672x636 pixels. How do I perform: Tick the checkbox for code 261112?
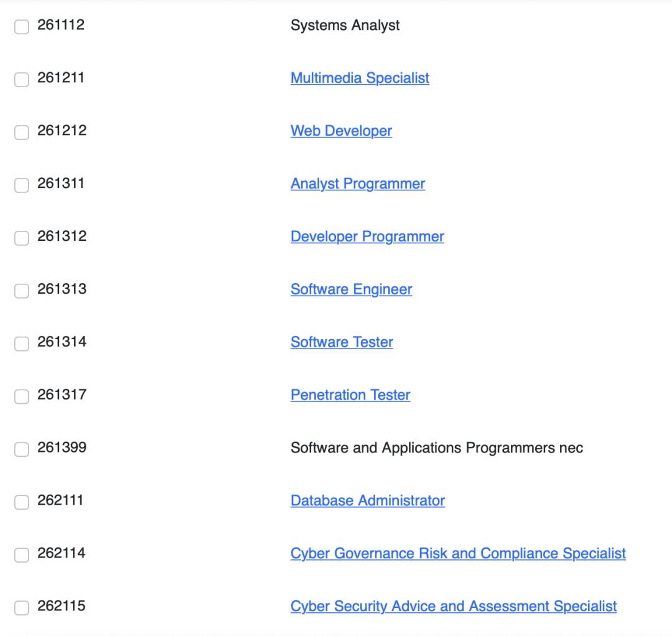[22, 27]
